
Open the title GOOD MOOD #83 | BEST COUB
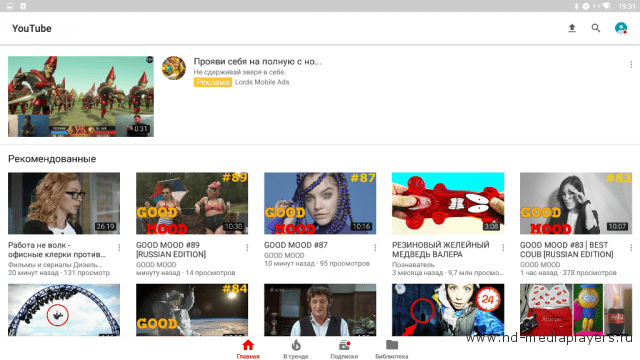tap(567, 249)
